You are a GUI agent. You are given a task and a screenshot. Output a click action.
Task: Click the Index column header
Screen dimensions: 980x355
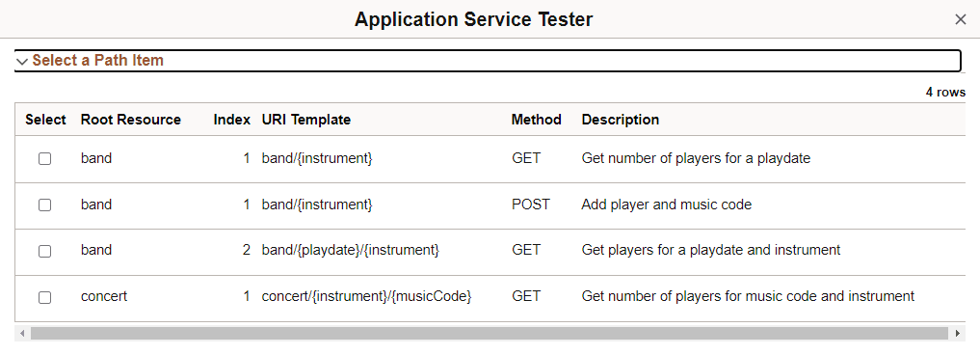232,120
